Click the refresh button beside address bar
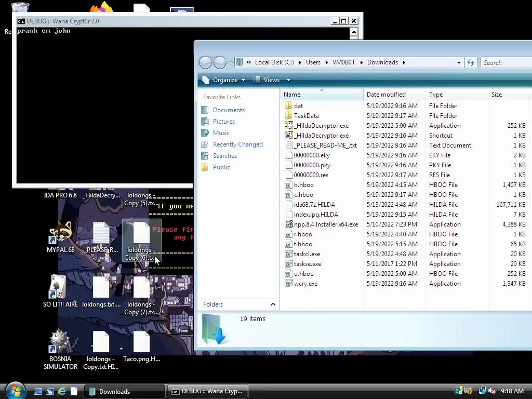 471,62
